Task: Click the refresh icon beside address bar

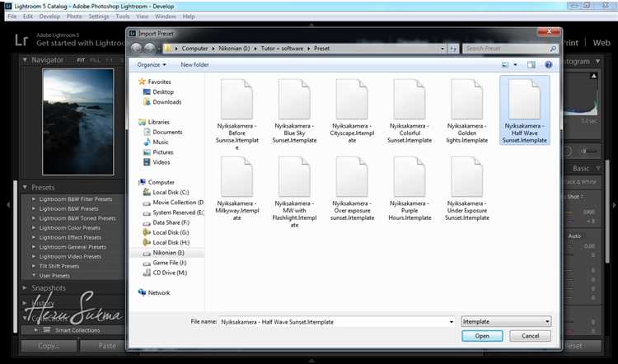Action: tap(453, 49)
